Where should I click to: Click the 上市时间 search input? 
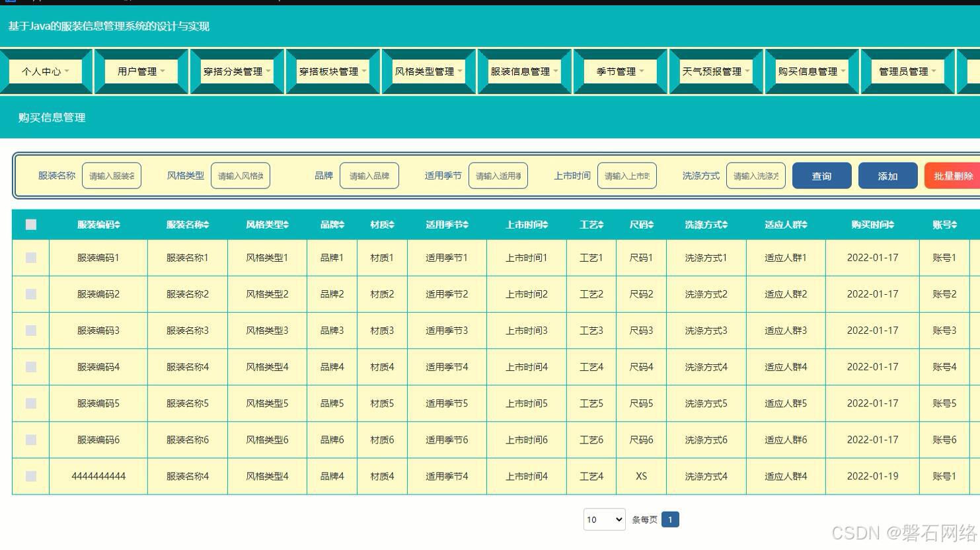coord(627,176)
